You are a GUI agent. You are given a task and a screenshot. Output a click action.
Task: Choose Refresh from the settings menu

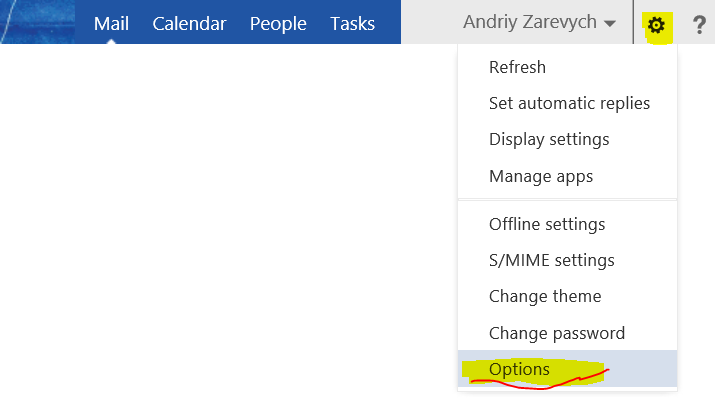click(567, 67)
